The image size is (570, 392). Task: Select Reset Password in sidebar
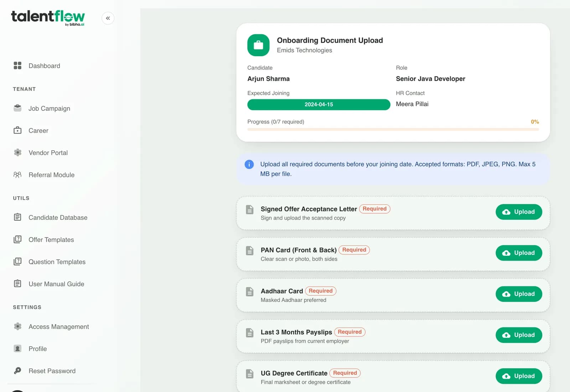52,371
